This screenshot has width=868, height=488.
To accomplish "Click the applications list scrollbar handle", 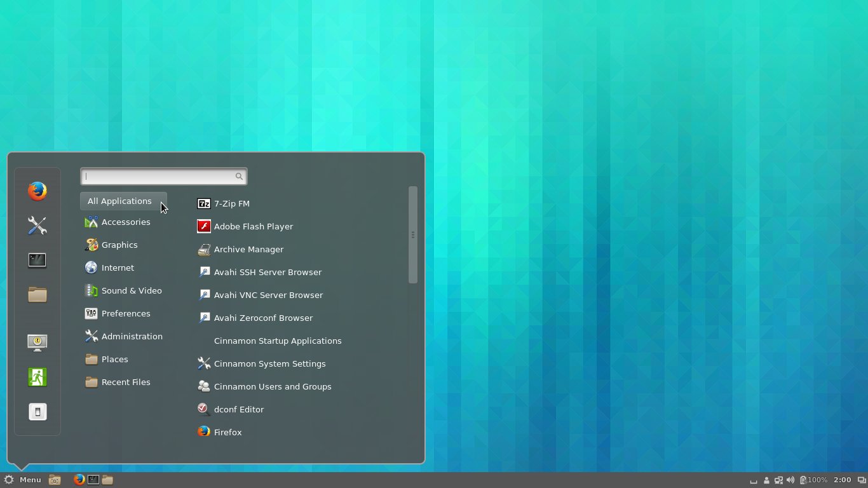I will click(x=413, y=234).
